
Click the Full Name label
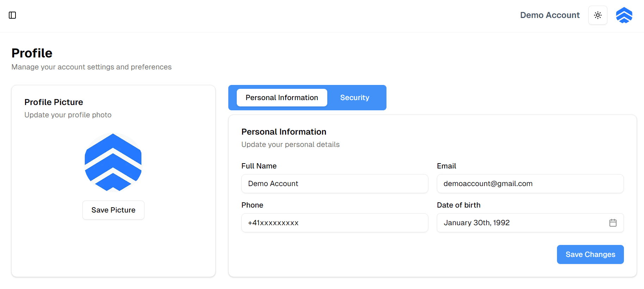[x=259, y=166]
